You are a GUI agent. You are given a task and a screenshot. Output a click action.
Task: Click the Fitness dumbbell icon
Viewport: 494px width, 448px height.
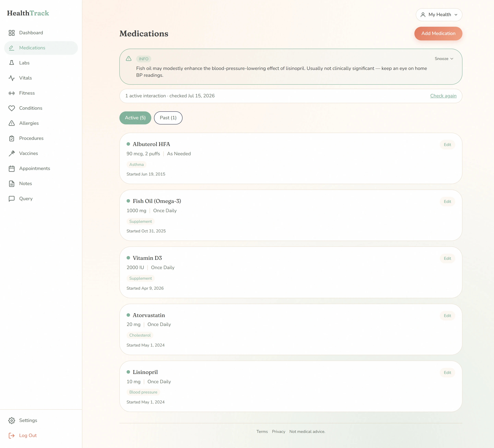(11, 93)
